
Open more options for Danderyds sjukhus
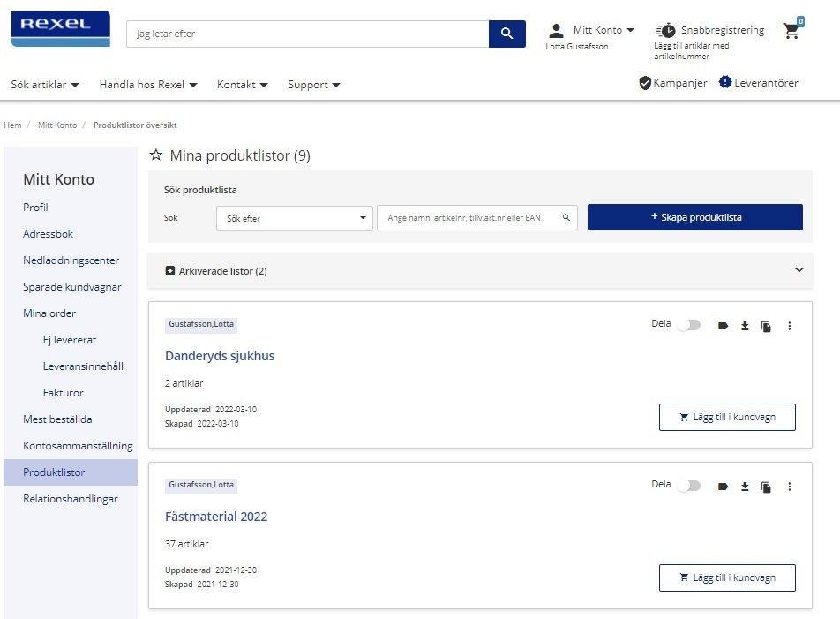(789, 326)
